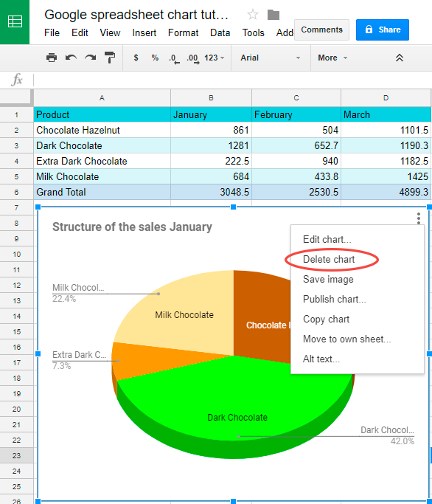Screen dimensions: 432x504
Task: Click the Redo arrow
Action: click(x=90, y=58)
